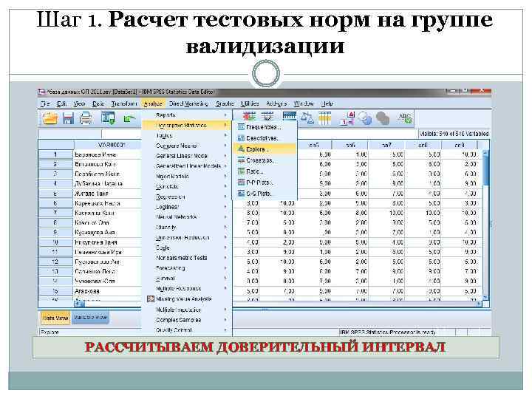Click the SPSS app icon in title bar
The image size is (532, 399).
[x=41, y=92]
